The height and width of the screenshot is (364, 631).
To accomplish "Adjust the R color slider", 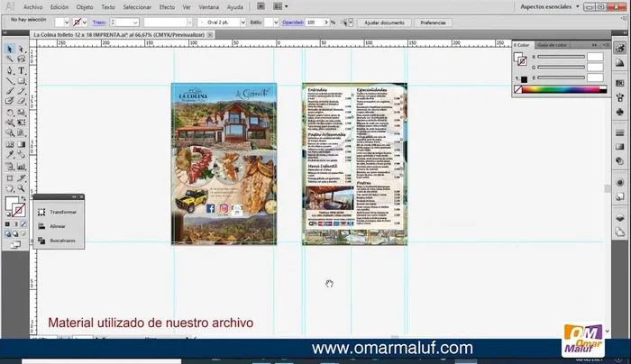I will pyautogui.click(x=561, y=57).
